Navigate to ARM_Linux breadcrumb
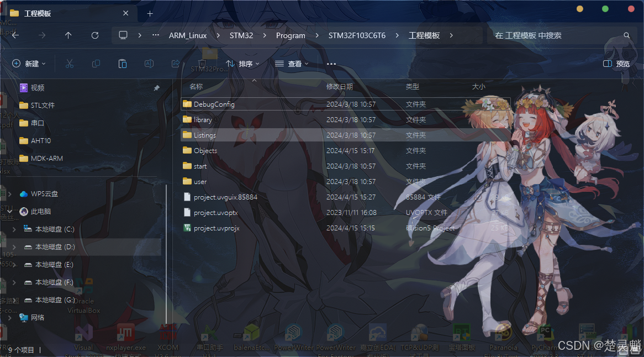This screenshot has height=357, width=644. point(188,35)
